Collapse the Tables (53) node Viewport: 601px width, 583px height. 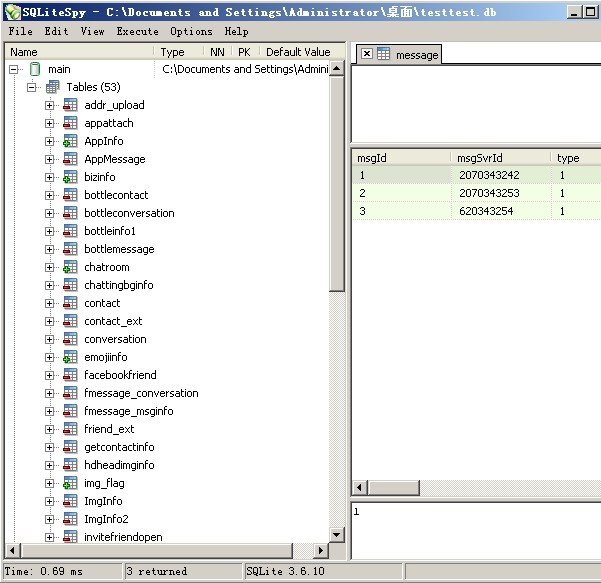pyautogui.click(x=31, y=87)
